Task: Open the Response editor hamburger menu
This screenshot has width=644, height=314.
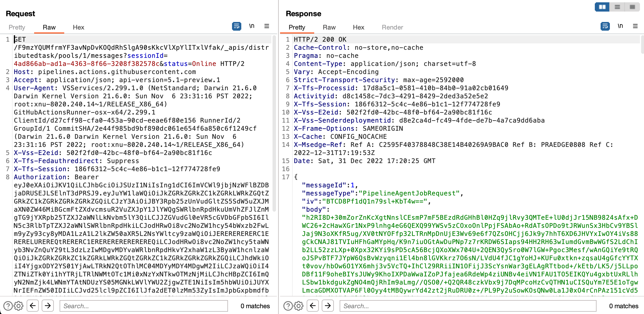Action: [635, 26]
